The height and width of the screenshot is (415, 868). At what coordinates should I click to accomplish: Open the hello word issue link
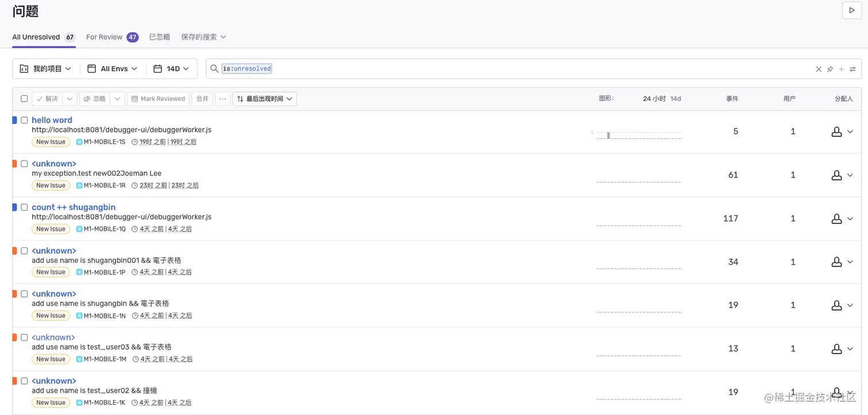point(52,120)
